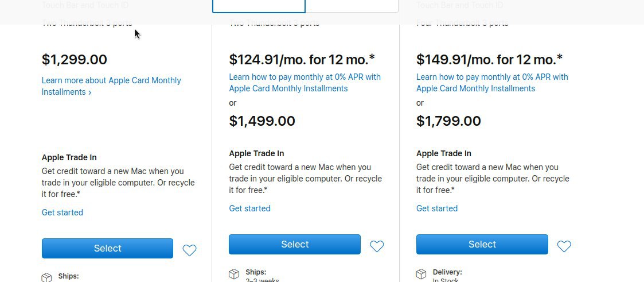The height and width of the screenshot is (282, 644).
Task: Switch to the unselected right tab at top
Action: [x=352, y=6]
